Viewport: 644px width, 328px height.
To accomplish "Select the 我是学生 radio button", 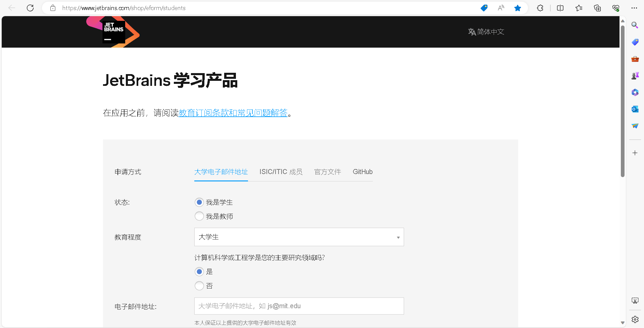I will coord(199,202).
